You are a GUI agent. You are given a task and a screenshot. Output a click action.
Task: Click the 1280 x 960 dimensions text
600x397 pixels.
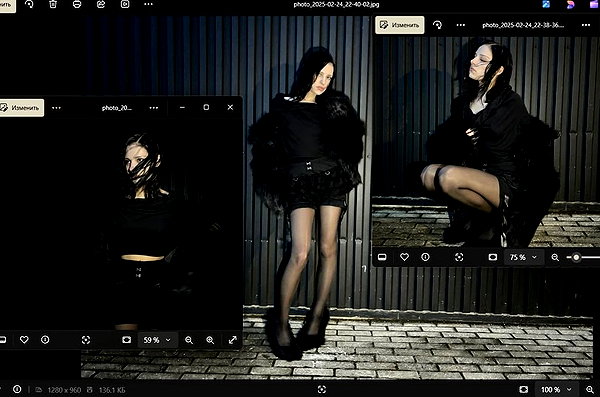tap(64, 390)
